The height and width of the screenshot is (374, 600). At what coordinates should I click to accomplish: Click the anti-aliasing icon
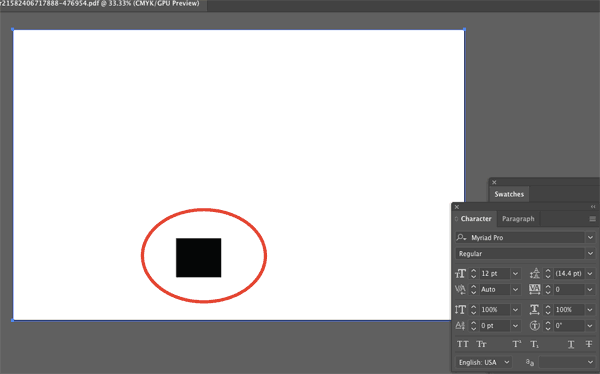[x=530, y=362]
